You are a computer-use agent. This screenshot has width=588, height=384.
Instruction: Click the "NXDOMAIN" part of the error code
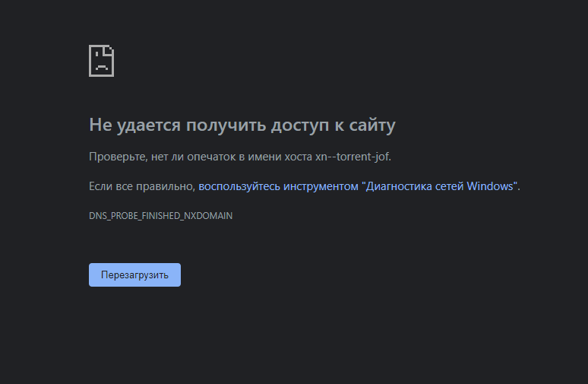pyautogui.click(x=208, y=216)
